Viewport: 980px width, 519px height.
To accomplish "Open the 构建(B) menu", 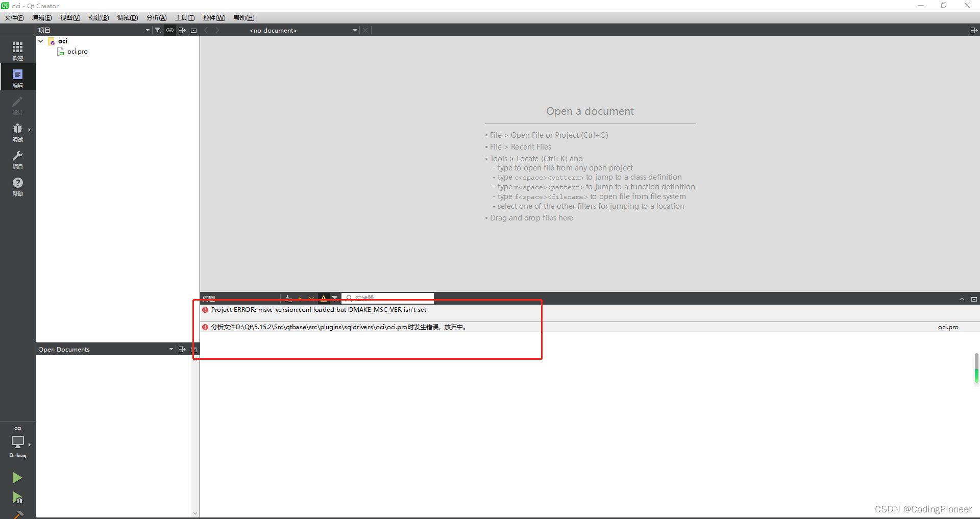I will tap(99, 18).
